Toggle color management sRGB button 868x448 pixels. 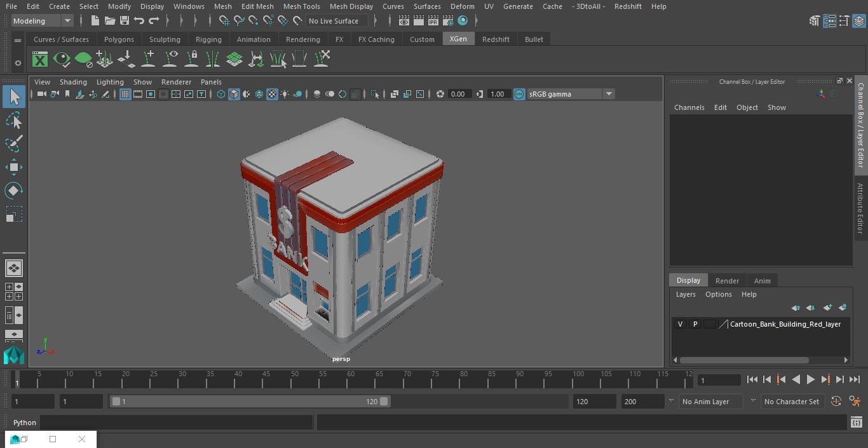click(x=519, y=94)
